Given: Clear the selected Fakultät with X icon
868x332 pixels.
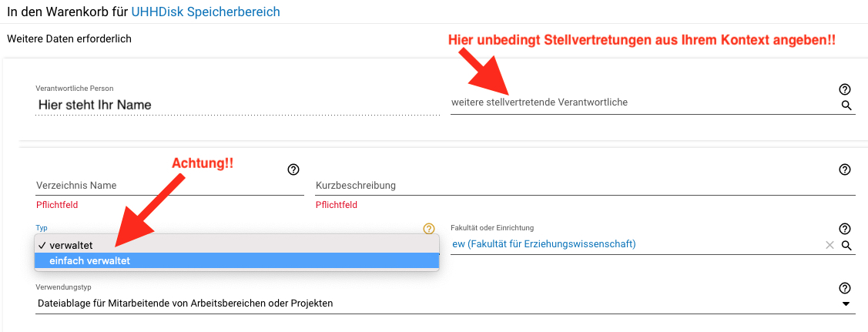Looking at the screenshot, I should click(829, 245).
